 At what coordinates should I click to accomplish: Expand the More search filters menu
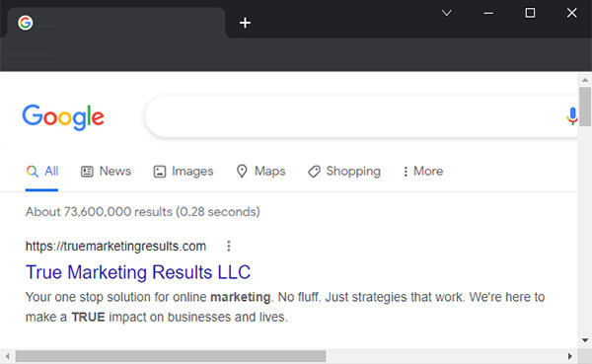click(x=423, y=171)
